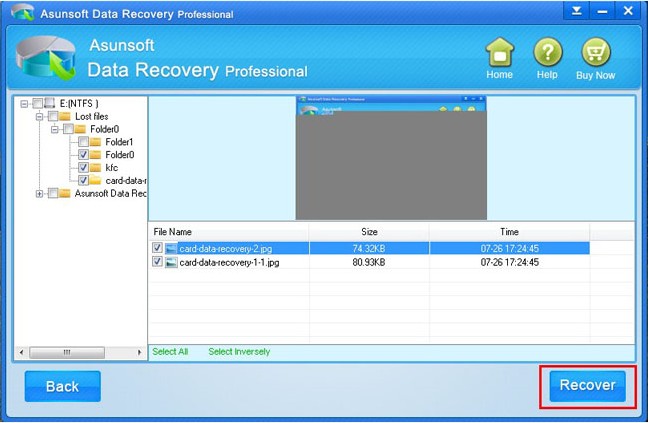Select the Folder1 tree label

[119, 142]
